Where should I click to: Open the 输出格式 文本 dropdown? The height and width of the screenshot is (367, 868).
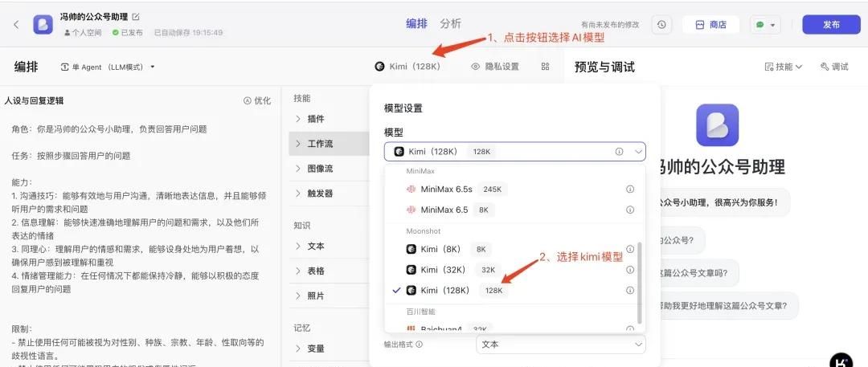[x=561, y=344]
